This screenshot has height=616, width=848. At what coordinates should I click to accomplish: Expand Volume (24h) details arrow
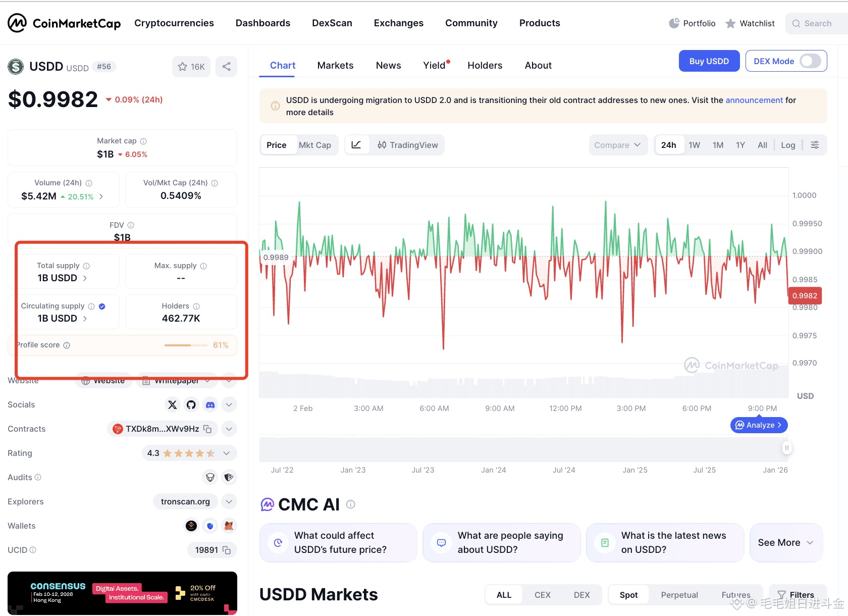tap(101, 196)
